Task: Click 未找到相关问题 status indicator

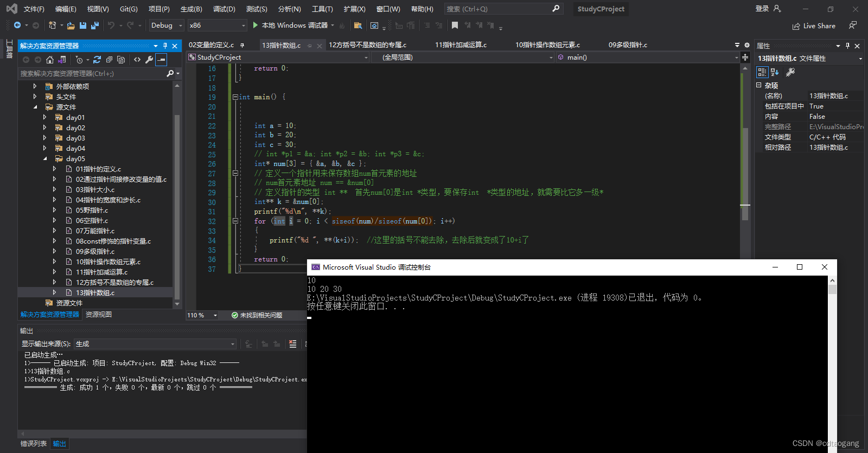Action: click(x=257, y=315)
